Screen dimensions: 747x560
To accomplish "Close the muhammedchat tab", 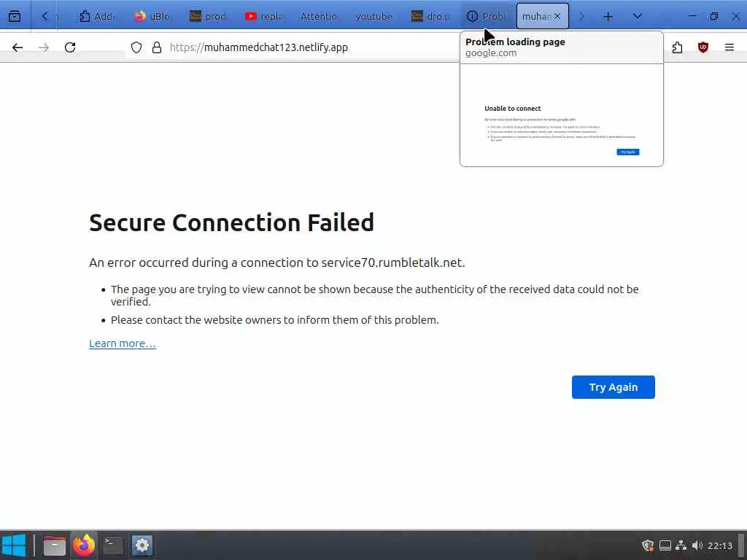I will pyautogui.click(x=557, y=16).
